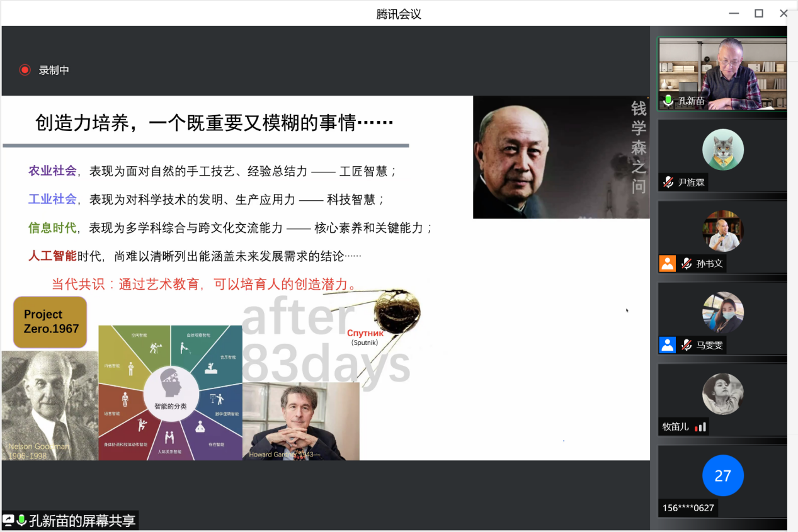This screenshot has height=532, width=798.
Task: Click the participant name 牧笛儿
Action: (x=676, y=426)
